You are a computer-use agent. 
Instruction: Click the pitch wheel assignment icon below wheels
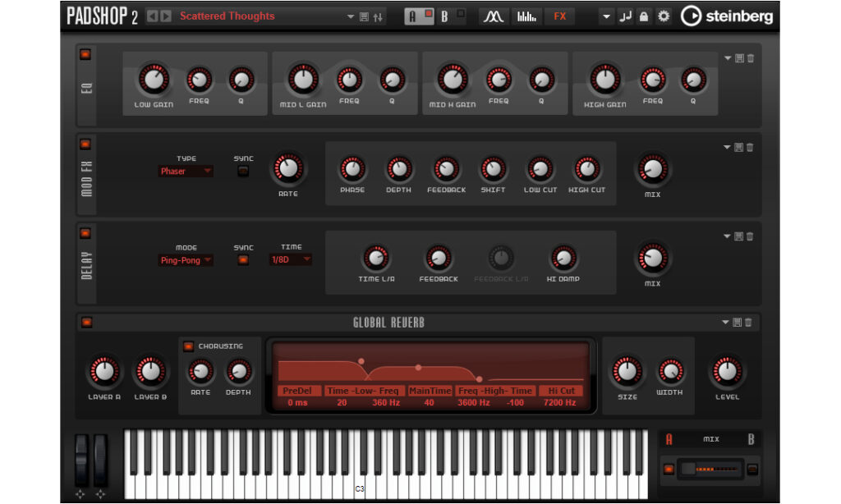click(80, 494)
